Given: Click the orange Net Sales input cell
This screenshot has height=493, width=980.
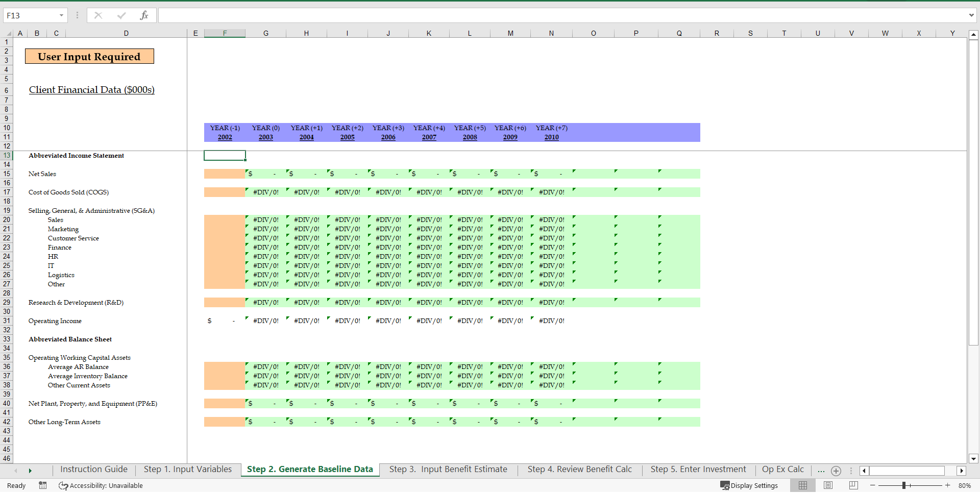Looking at the screenshot, I should click(225, 174).
